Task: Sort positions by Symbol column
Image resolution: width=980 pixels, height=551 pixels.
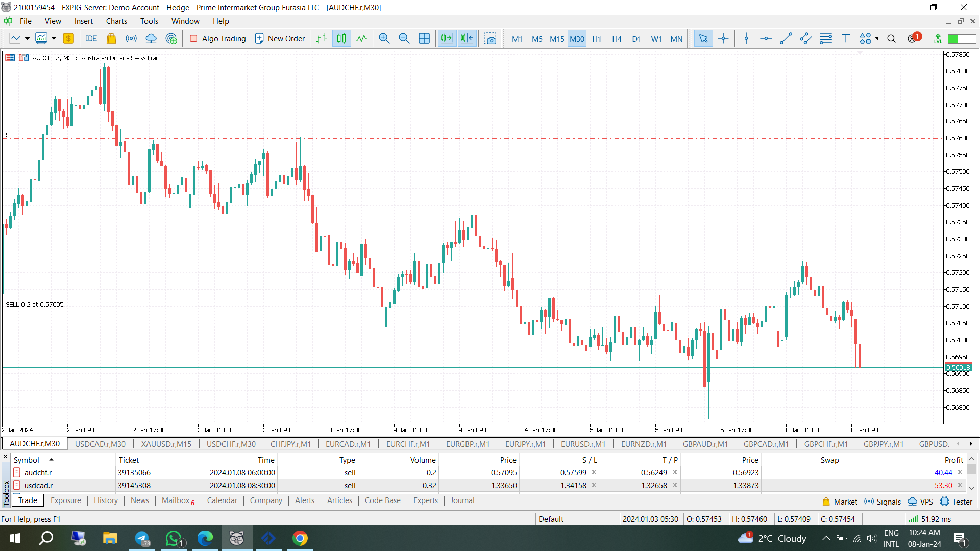Action: [27, 460]
